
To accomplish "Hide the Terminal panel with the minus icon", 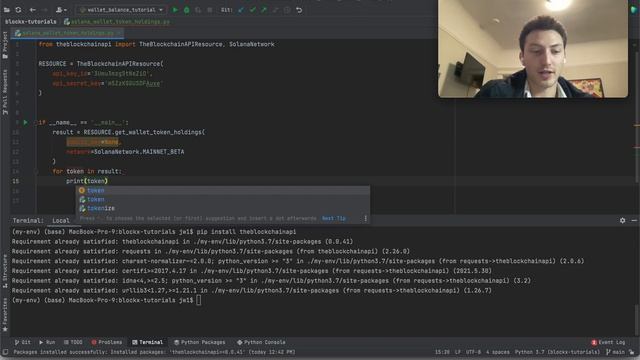I will (634, 220).
